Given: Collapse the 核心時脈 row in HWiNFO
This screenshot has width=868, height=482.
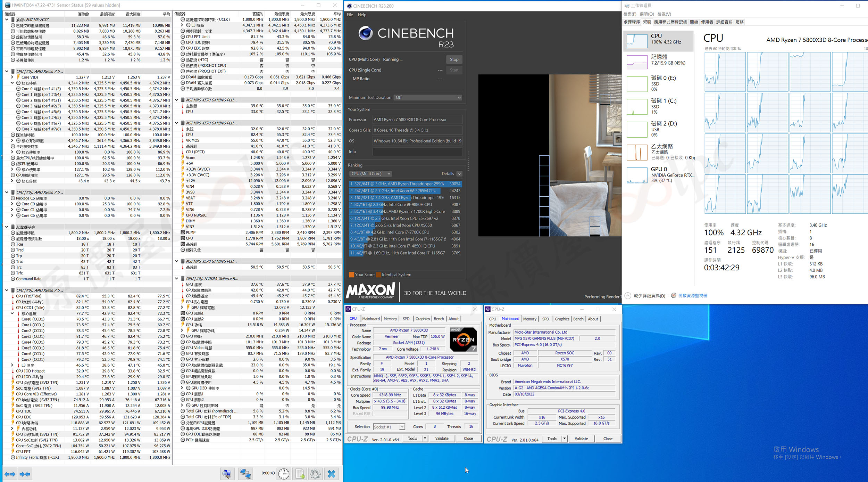Looking at the screenshot, I should tap(12, 83).
